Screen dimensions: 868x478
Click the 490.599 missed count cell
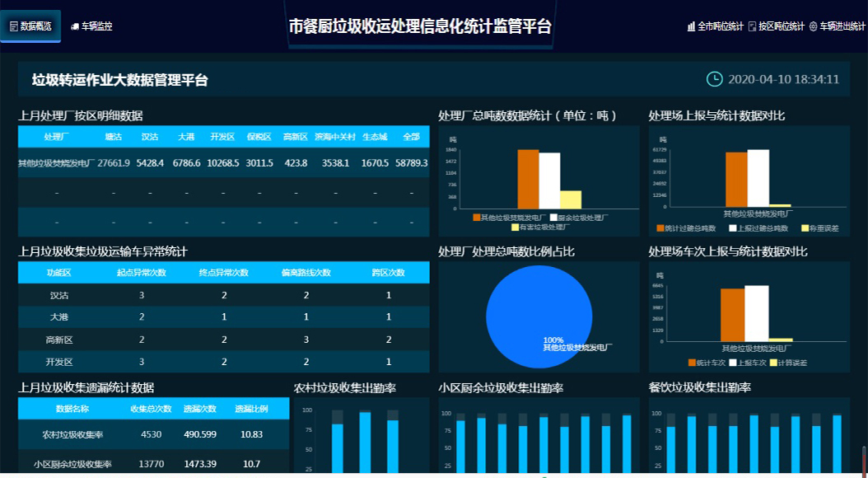(200, 434)
